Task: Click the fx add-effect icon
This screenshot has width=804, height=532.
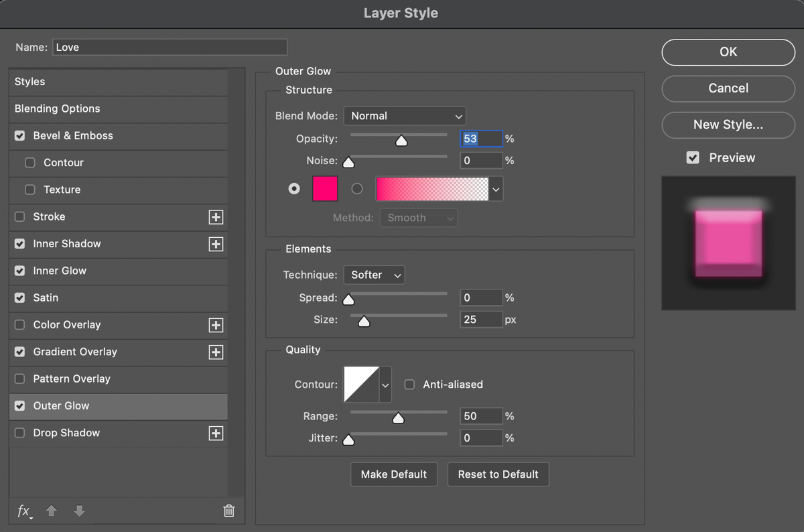Action: tap(24, 511)
